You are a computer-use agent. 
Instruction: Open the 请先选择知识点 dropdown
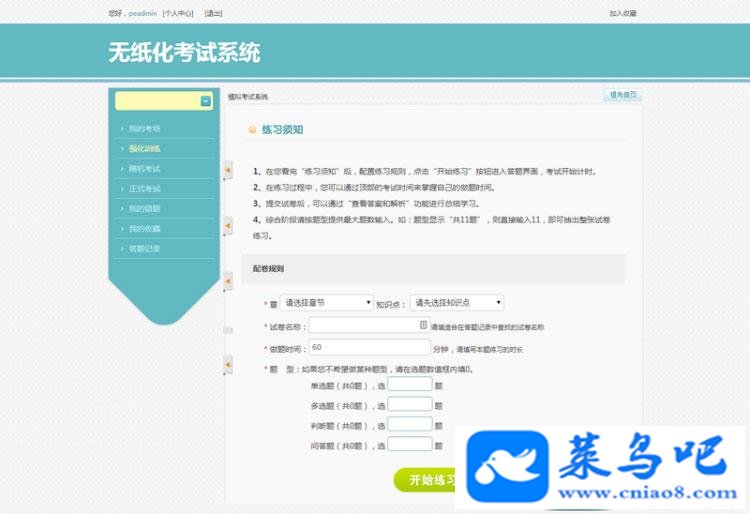(x=457, y=303)
